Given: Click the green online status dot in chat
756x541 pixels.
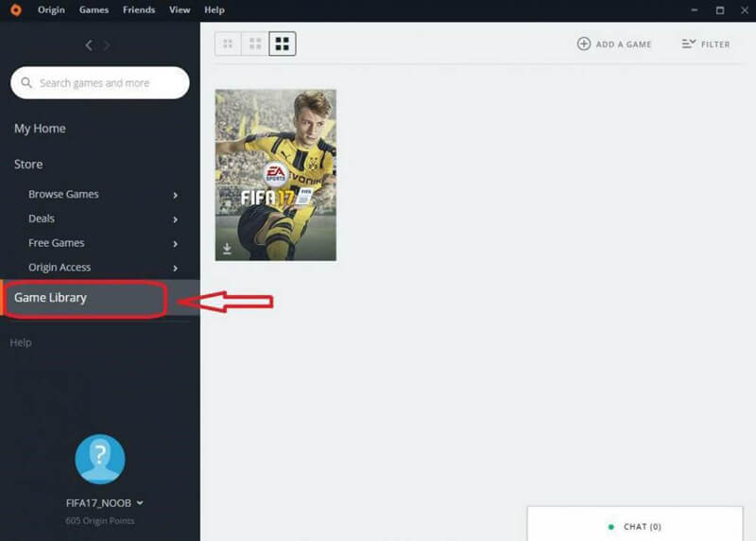Looking at the screenshot, I should [610, 527].
